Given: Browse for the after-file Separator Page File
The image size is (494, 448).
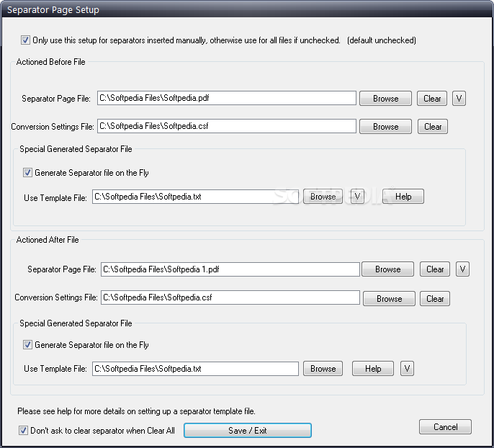Looking at the screenshot, I should (387, 269).
